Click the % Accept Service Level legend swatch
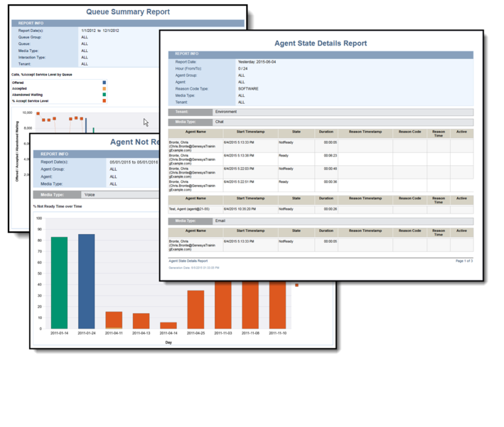This screenshot has width=504, height=427. [x=104, y=101]
